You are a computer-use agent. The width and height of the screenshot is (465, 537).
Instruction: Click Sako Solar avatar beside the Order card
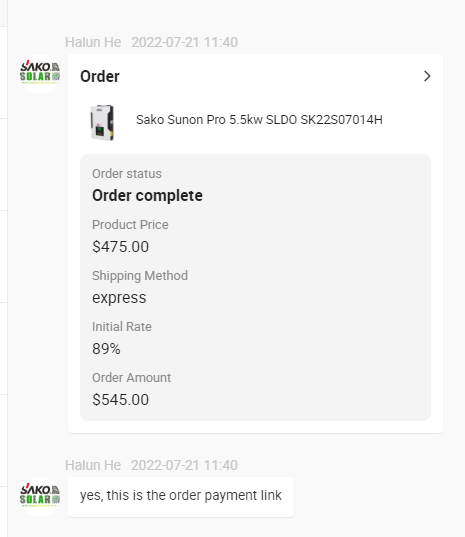tap(40, 74)
